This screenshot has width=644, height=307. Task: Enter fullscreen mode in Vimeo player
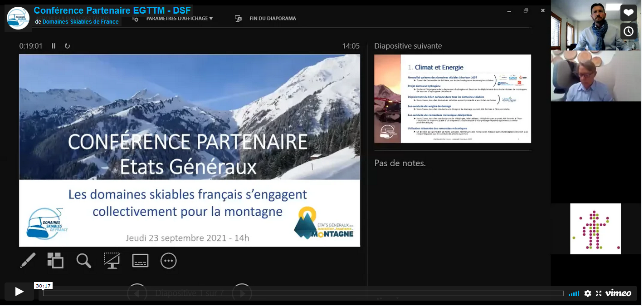coord(599,293)
